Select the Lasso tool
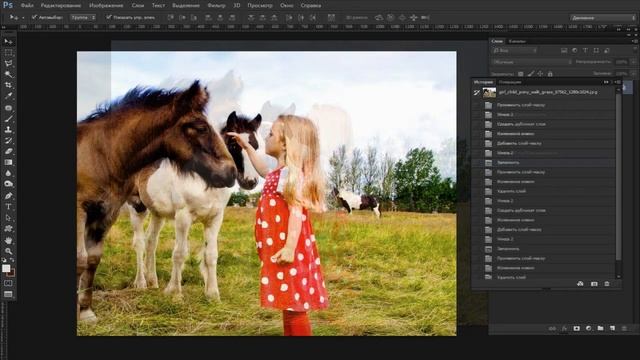Image resolution: width=640 pixels, height=360 pixels. click(x=8, y=63)
